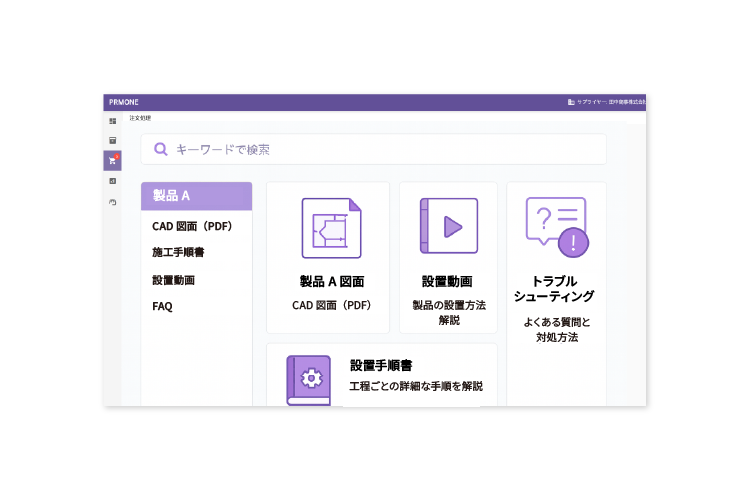The height and width of the screenshot is (500, 750).
Task: Select CAD 図面（PDF） in left menu
Action: [192, 226]
